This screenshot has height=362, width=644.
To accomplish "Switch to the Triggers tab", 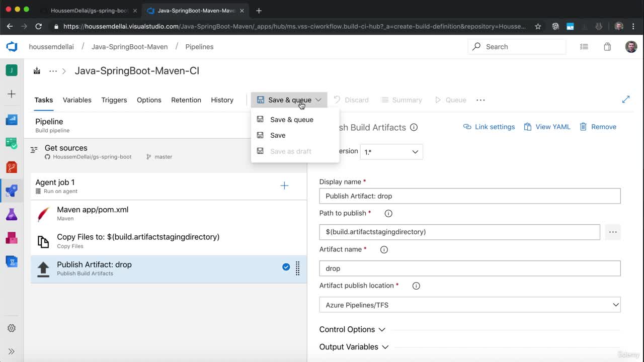I will pos(114,100).
